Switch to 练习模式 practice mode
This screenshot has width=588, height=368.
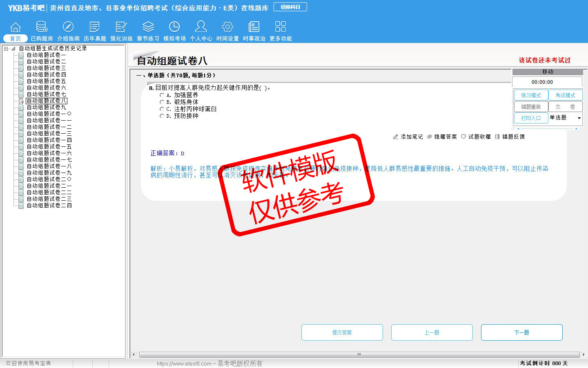click(x=531, y=95)
